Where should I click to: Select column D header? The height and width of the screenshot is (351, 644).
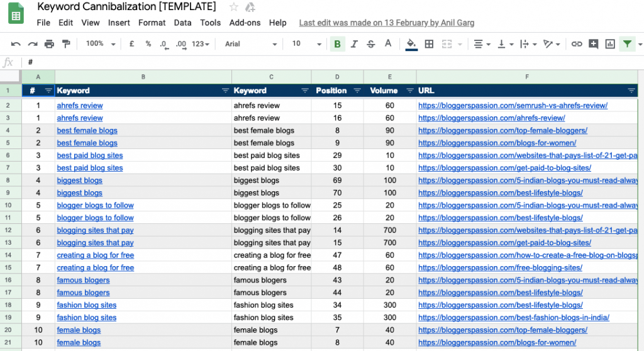(337, 77)
